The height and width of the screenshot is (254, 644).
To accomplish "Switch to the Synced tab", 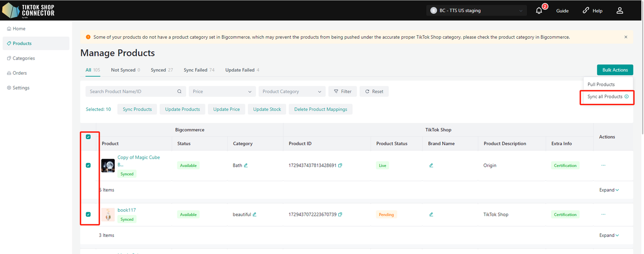I will pyautogui.click(x=162, y=70).
